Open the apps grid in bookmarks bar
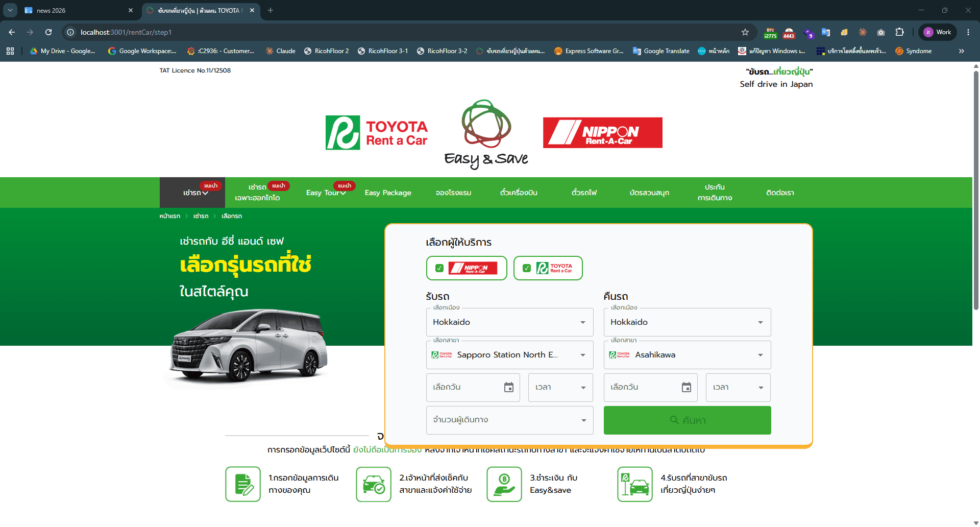 click(x=10, y=51)
